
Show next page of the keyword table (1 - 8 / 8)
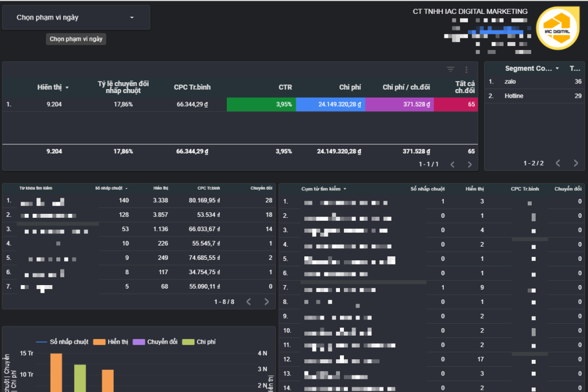pyautogui.click(x=266, y=302)
